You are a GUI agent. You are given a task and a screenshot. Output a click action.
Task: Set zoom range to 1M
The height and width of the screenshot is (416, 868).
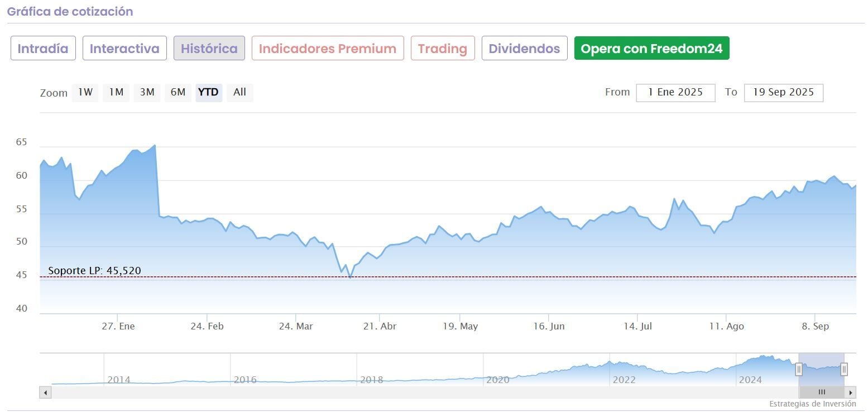coord(116,92)
